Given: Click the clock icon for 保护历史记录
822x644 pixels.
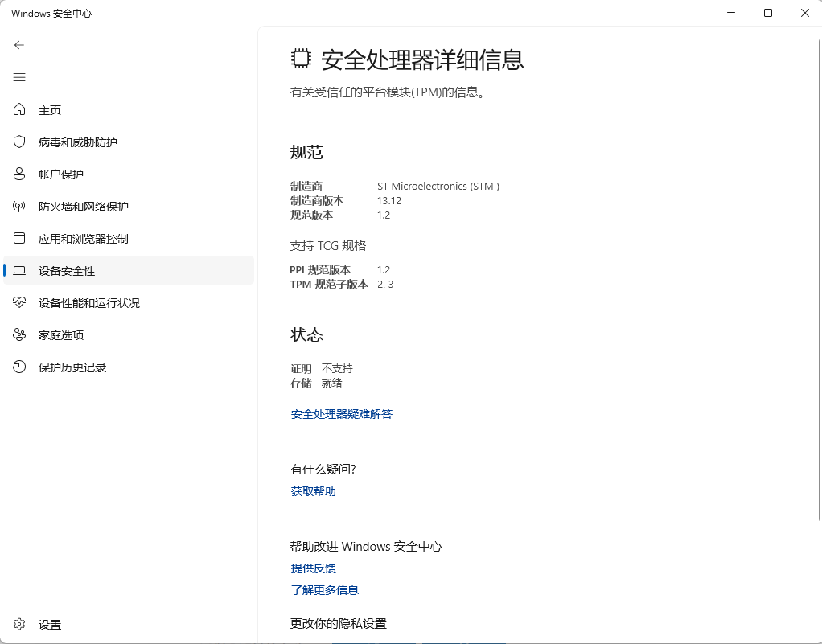Looking at the screenshot, I should 19,367.
